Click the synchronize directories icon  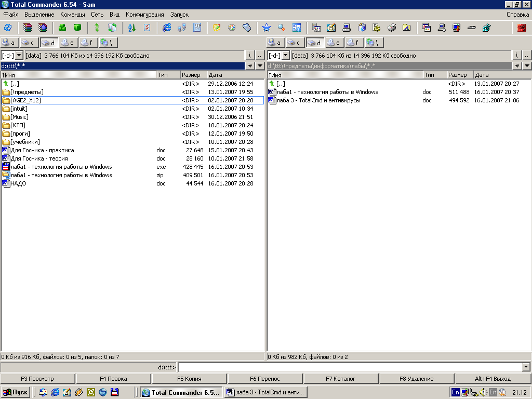(x=112, y=28)
